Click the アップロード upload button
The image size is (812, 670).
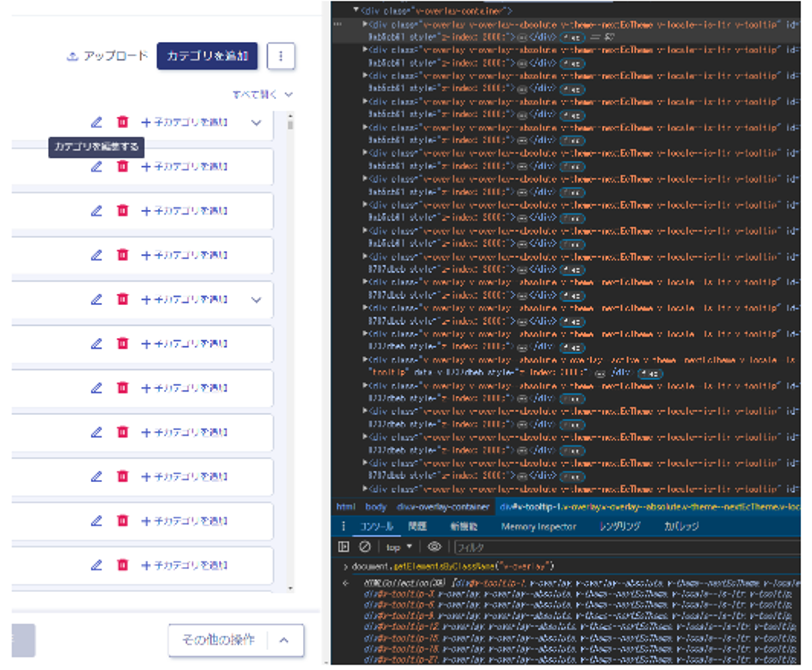point(107,56)
